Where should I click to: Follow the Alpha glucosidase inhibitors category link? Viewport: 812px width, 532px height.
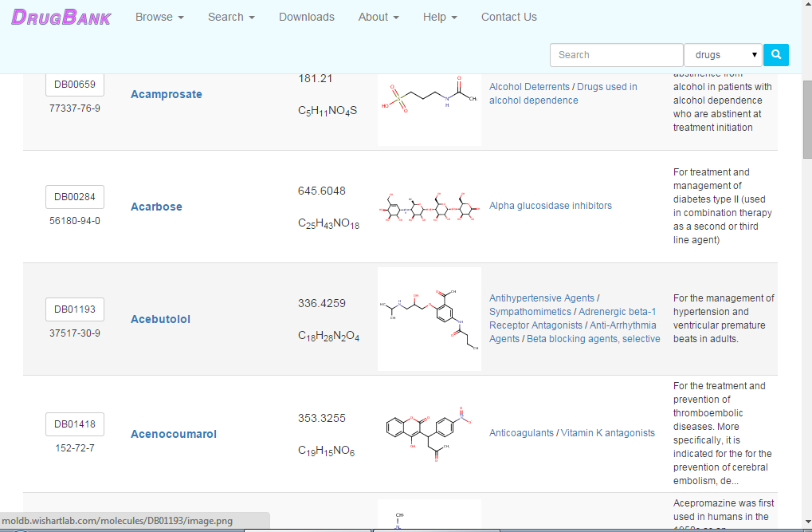click(550, 205)
